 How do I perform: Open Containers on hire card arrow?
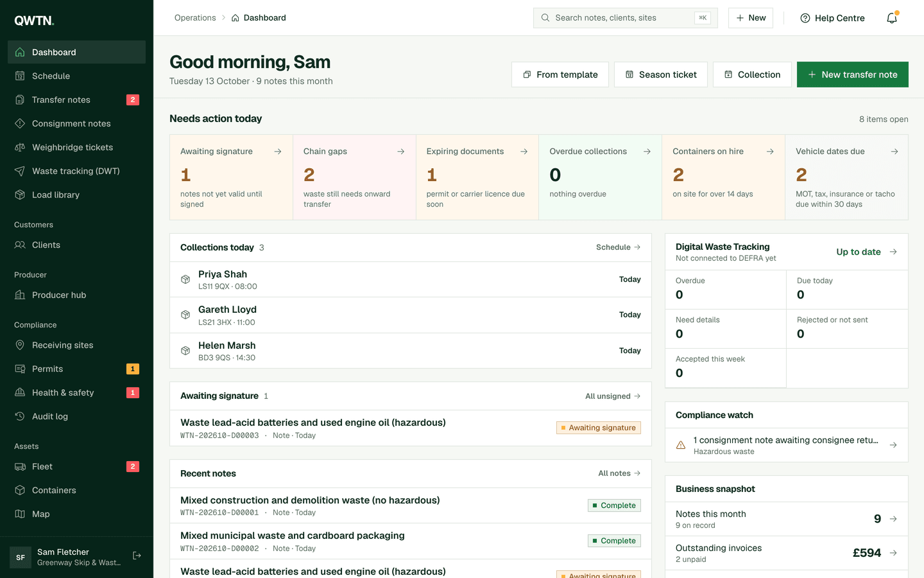point(771,152)
